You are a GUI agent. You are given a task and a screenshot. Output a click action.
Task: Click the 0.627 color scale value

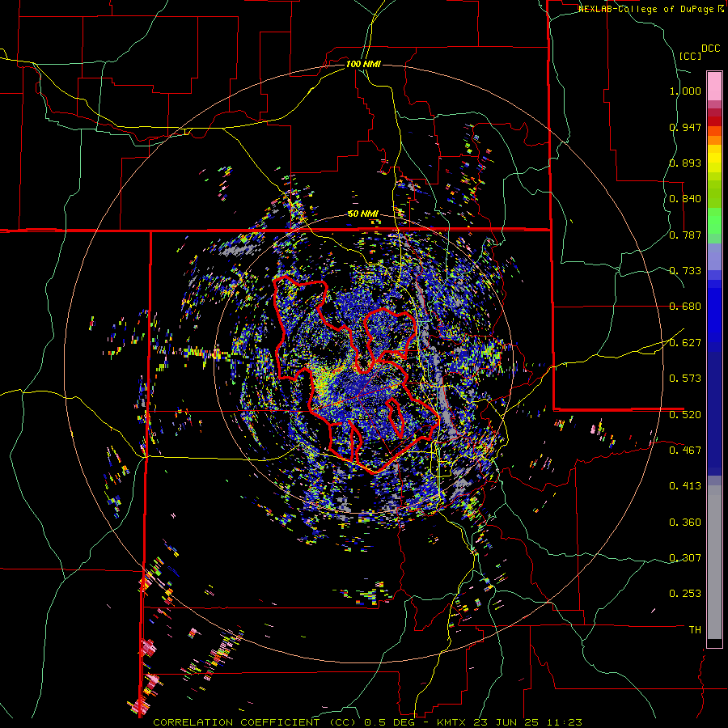685,343
